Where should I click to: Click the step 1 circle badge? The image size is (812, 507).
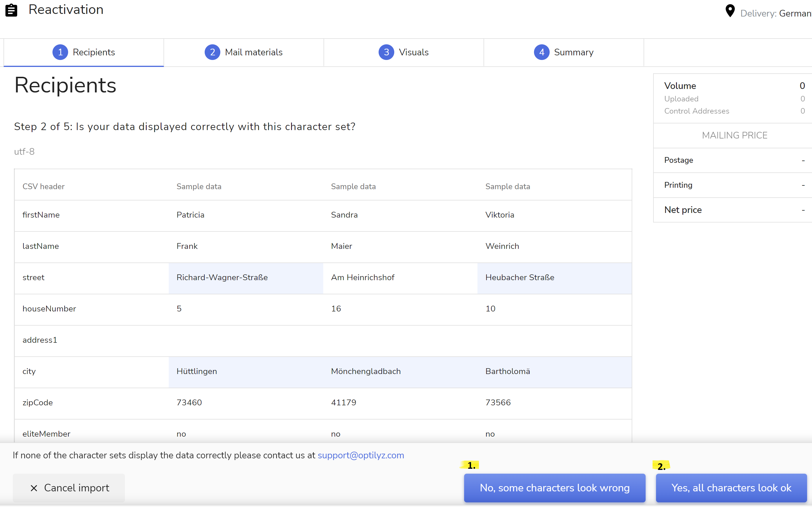pos(60,52)
